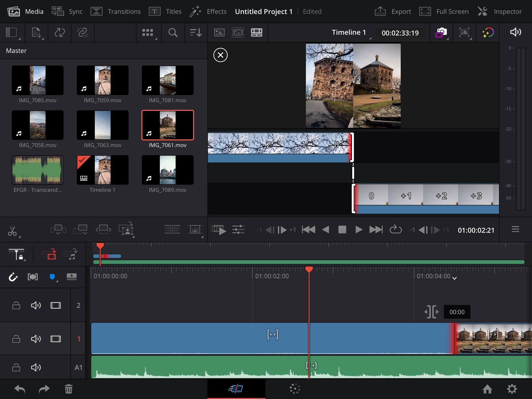Open the Timeline 1 dropdown
This screenshot has height=399, width=532.
pos(350,32)
